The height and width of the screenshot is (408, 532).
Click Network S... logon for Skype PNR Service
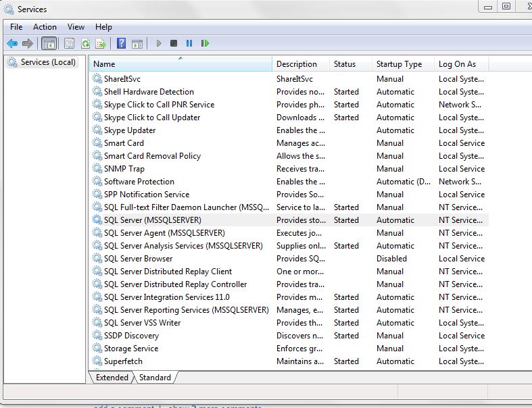(460, 105)
